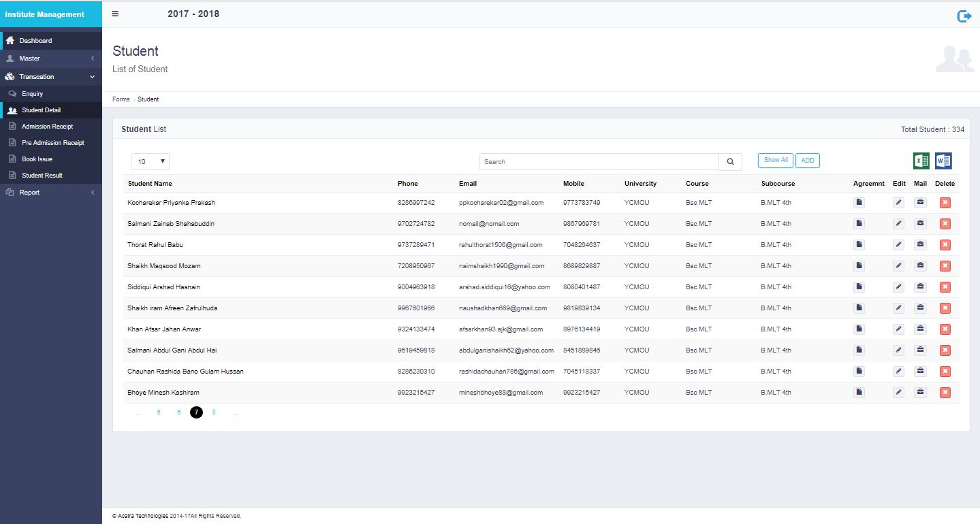Screen dimensions: 980x524
Task: Open the rows-per-page dropdown showing 10
Action: (150, 162)
